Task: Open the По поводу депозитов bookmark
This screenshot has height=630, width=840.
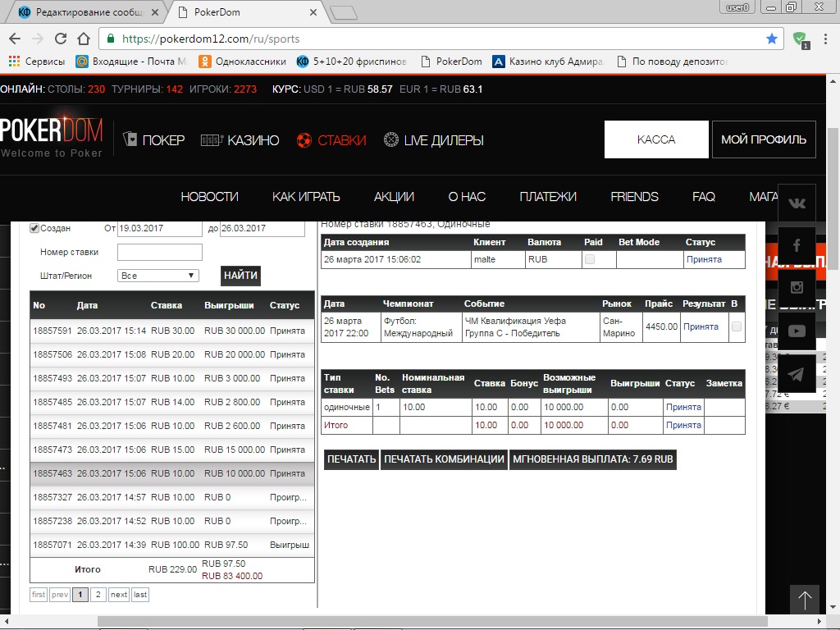Action: 673,62
